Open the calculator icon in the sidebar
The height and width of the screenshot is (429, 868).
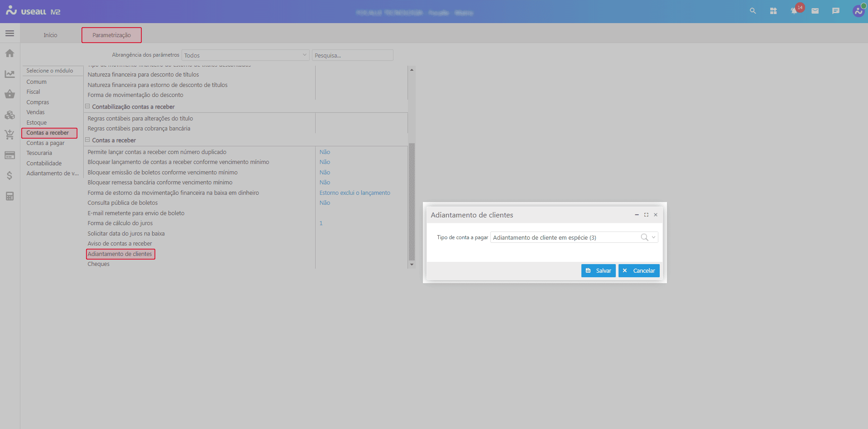coord(10,196)
